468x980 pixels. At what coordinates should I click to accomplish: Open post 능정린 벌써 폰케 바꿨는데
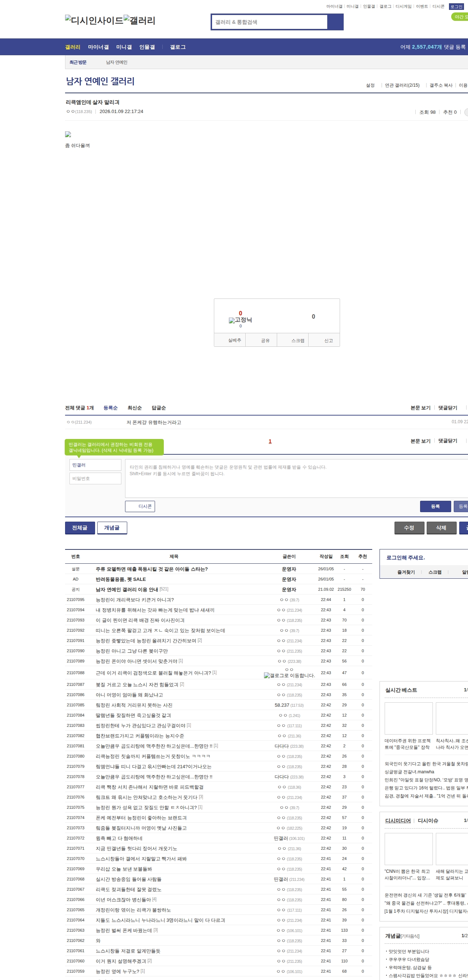tap(124, 930)
